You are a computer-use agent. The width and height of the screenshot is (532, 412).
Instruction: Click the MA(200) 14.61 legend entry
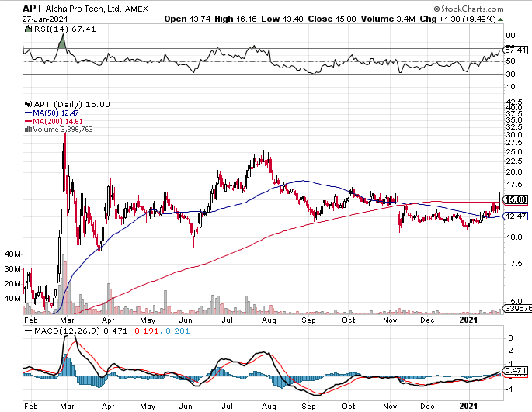point(54,121)
